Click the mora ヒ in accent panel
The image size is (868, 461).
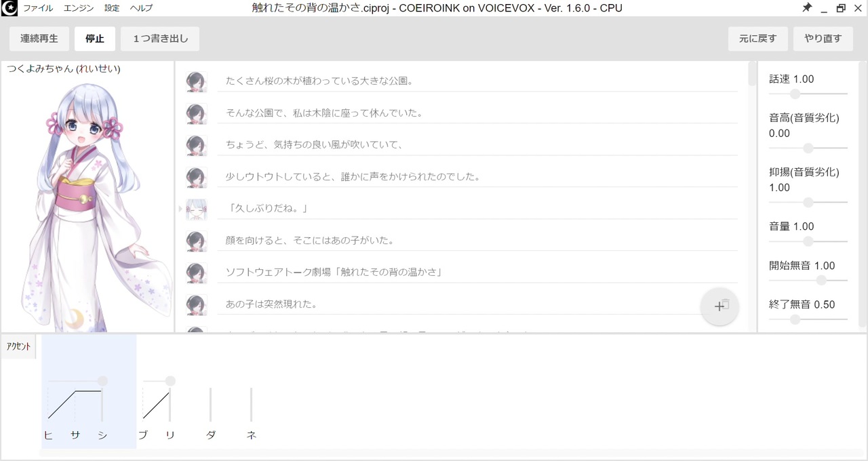click(x=48, y=435)
